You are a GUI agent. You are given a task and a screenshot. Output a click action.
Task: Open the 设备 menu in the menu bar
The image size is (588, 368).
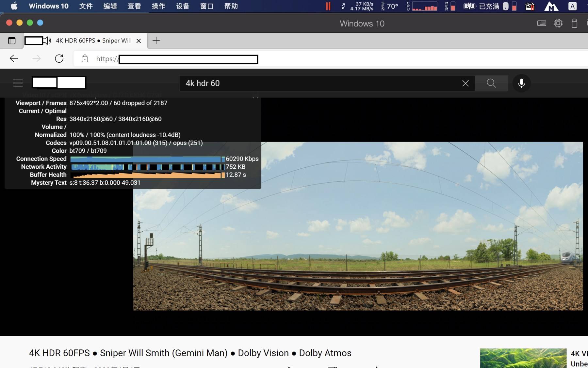point(182,6)
